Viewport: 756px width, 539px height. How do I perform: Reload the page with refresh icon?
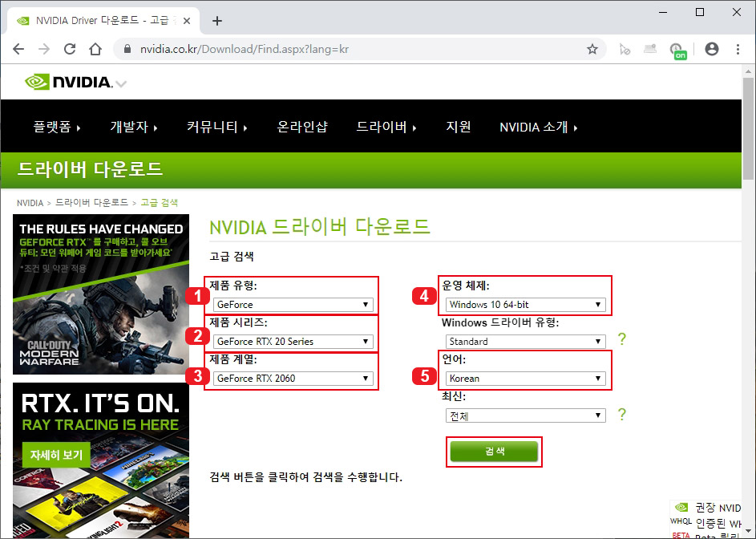(70, 49)
